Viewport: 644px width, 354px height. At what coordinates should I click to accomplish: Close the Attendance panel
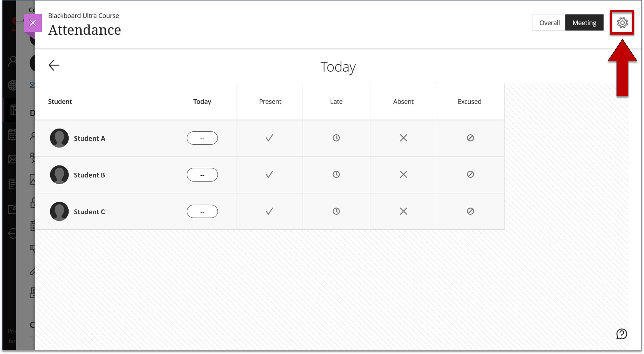[x=33, y=23]
